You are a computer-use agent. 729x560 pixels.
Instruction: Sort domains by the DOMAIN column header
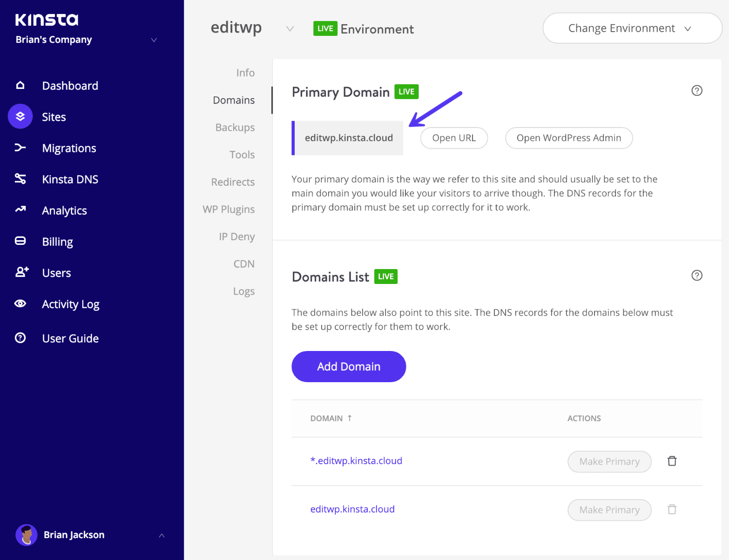331,418
